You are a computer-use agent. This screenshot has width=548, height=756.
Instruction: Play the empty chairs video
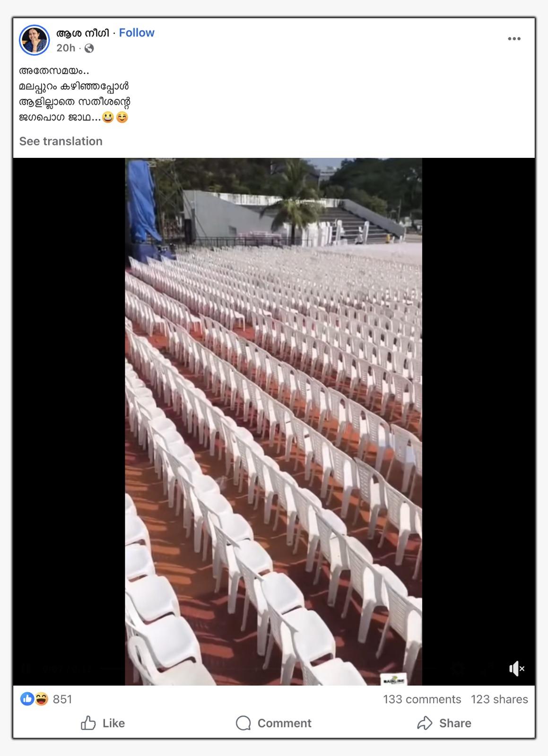(x=273, y=421)
